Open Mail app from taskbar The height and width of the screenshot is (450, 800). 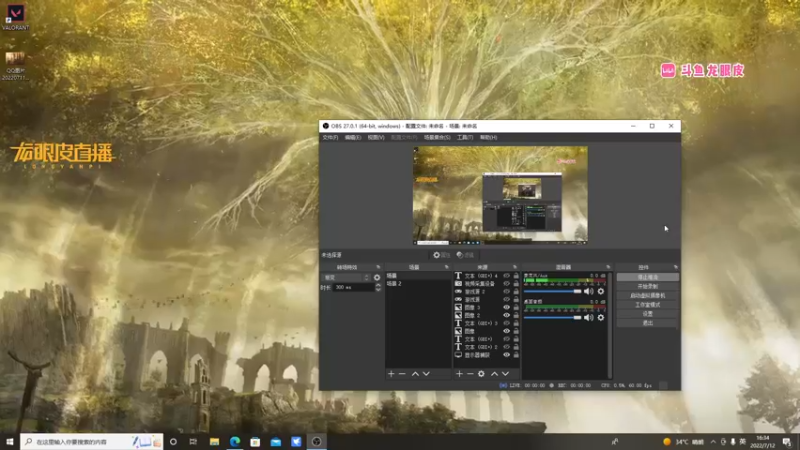pos(276,442)
